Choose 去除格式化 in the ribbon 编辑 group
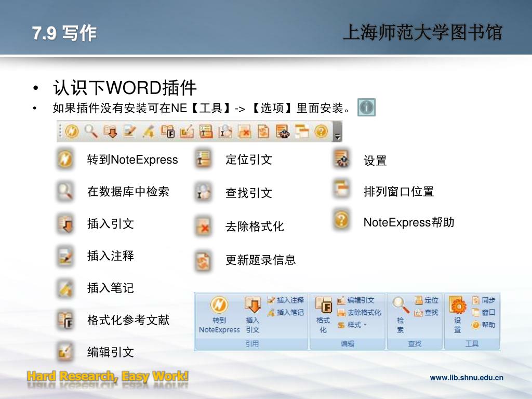The image size is (532, 399). [359, 312]
